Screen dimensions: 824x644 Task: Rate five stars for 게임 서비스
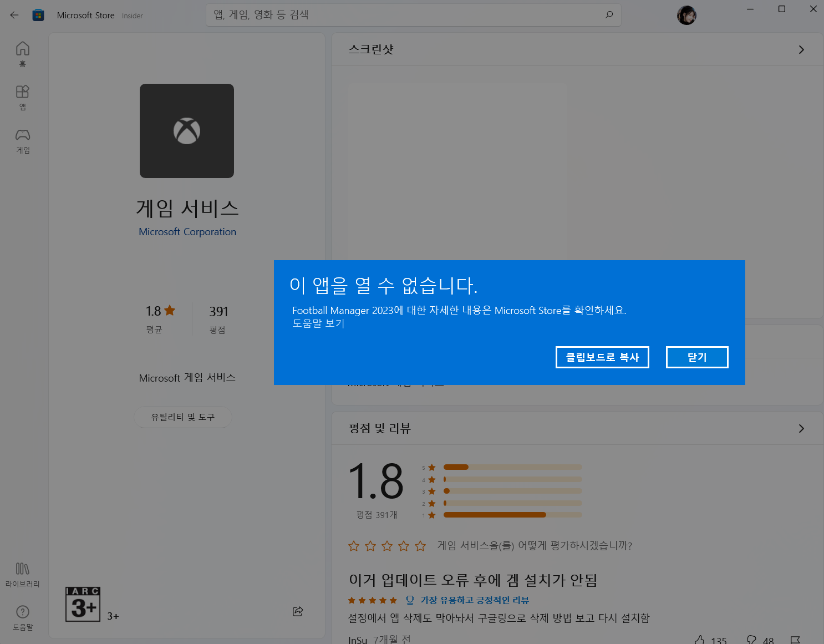pyautogui.click(x=420, y=546)
